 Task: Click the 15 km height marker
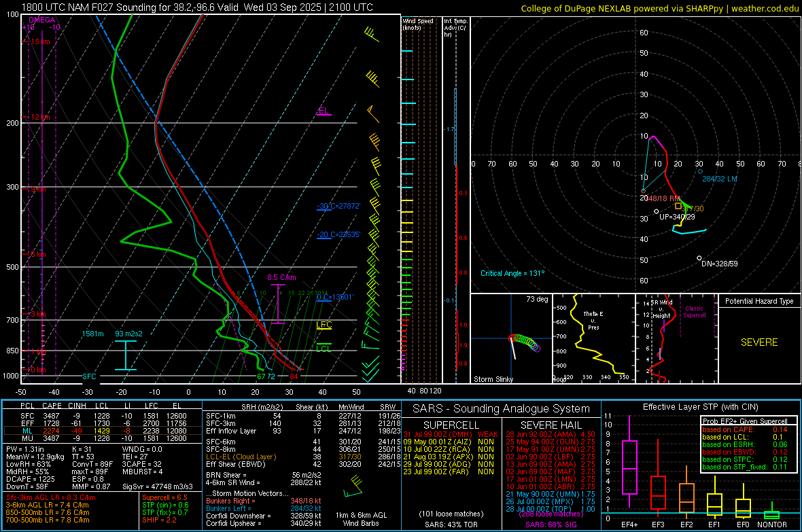40,41
